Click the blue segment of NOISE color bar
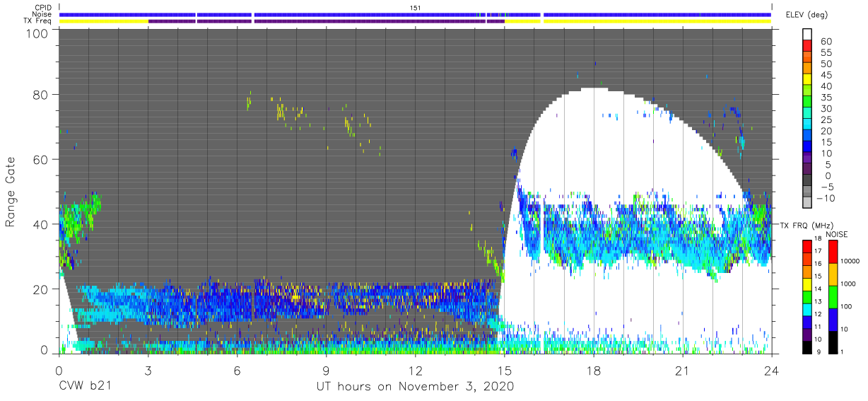The image size is (868, 401). coord(833,318)
